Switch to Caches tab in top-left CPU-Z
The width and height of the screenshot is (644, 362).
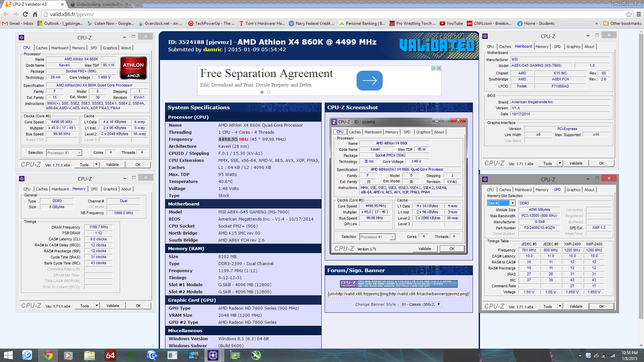(x=42, y=48)
